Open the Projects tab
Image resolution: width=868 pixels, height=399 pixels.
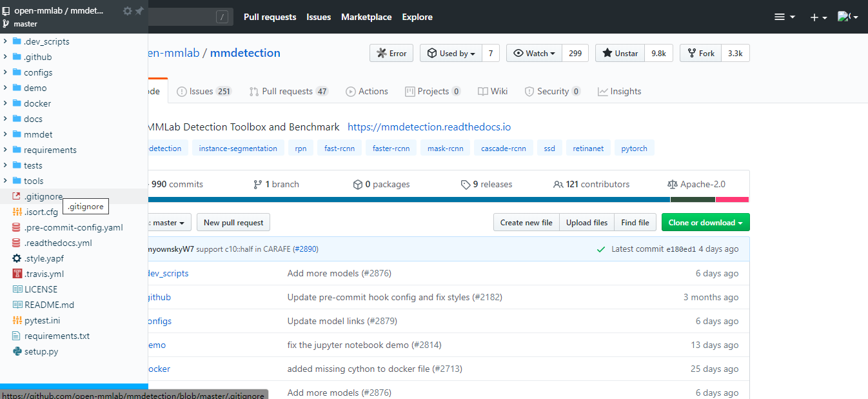pos(433,92)
